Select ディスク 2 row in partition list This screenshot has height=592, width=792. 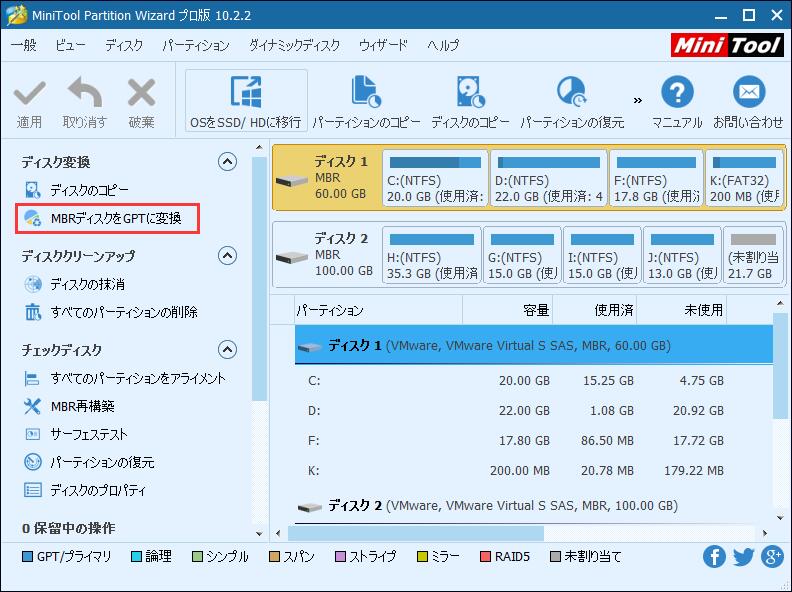click(534, 506)
